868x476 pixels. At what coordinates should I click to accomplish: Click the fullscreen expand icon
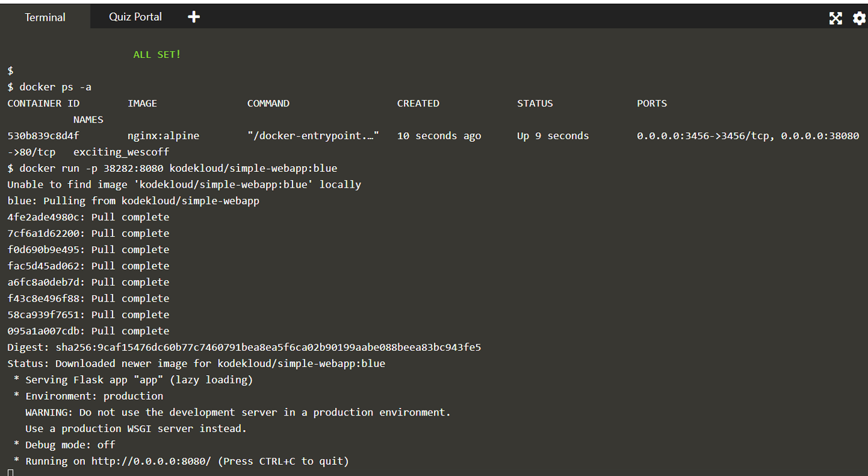point(835,18)
